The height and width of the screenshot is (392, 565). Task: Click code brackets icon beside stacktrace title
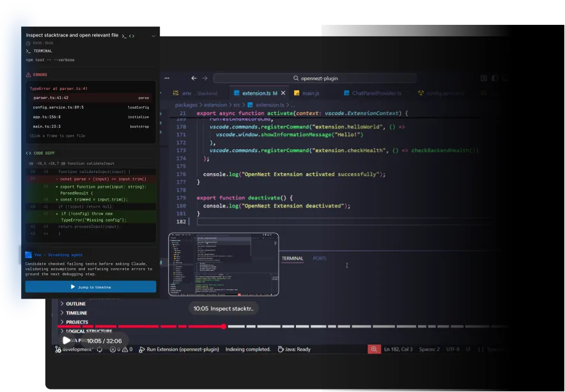(x=132, y=36)
